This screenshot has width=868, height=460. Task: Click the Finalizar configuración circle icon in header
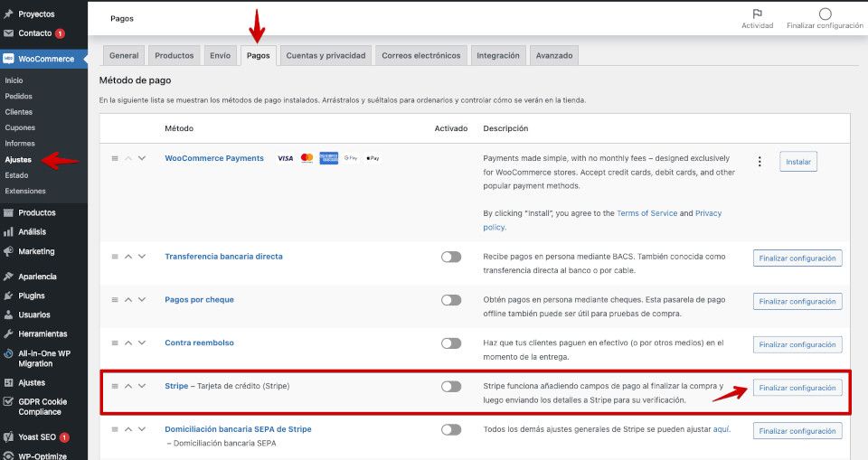pos(825,14)
